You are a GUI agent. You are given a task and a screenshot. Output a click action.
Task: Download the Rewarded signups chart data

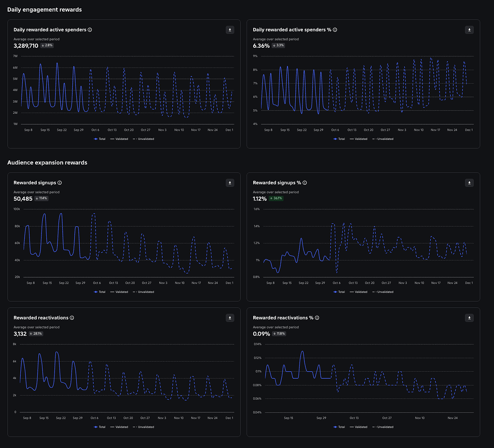(x=230, y=183)
